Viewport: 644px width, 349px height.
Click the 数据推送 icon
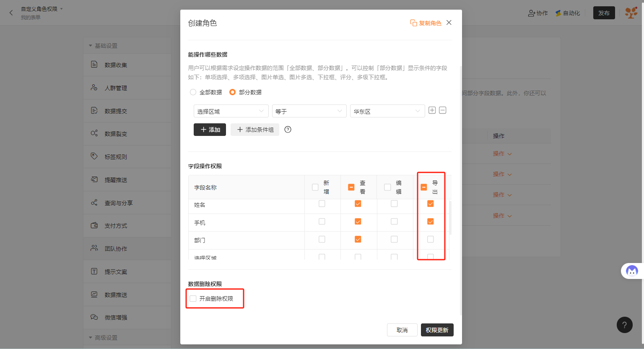94,294
